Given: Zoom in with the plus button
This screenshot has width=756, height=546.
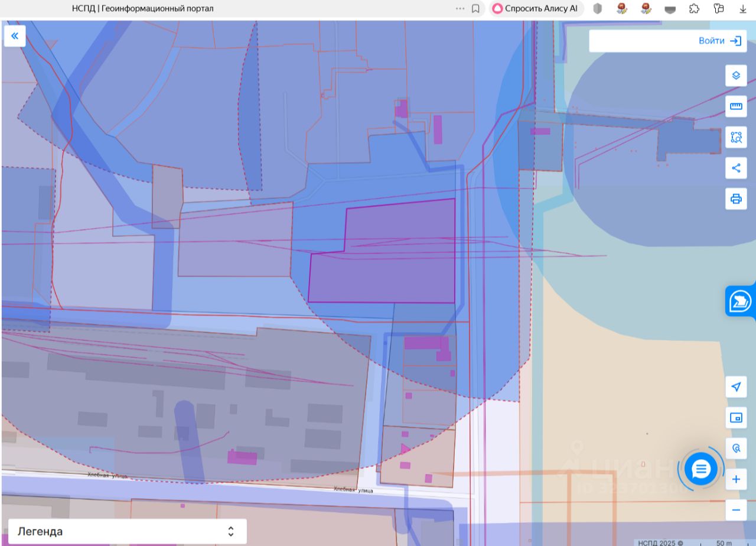Looking at the screenshot, I should point(736,479).
